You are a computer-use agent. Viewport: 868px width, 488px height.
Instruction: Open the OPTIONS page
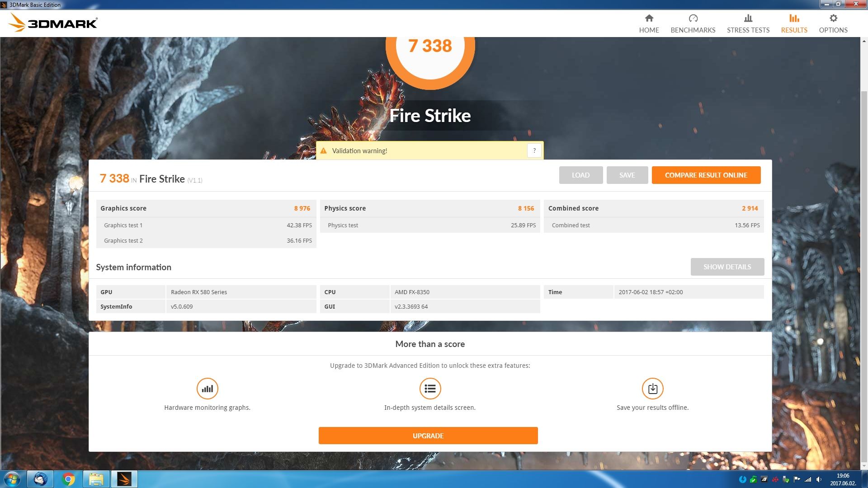833,23
